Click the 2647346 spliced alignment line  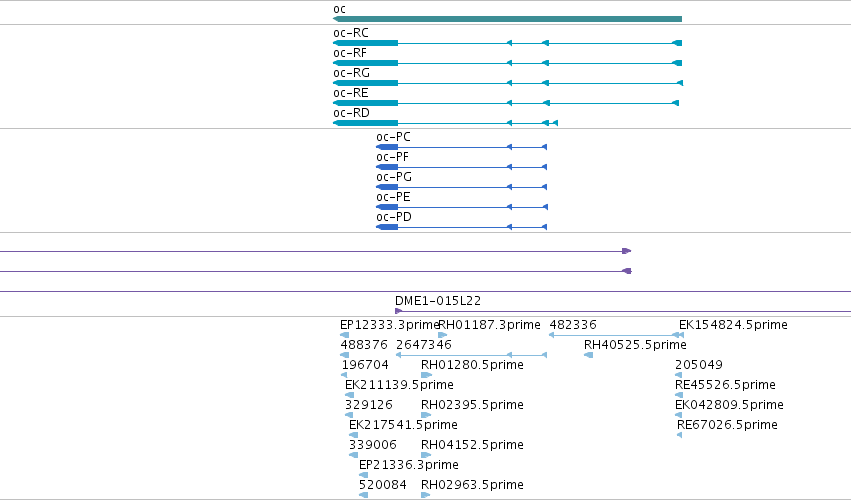tap(472, 356)
